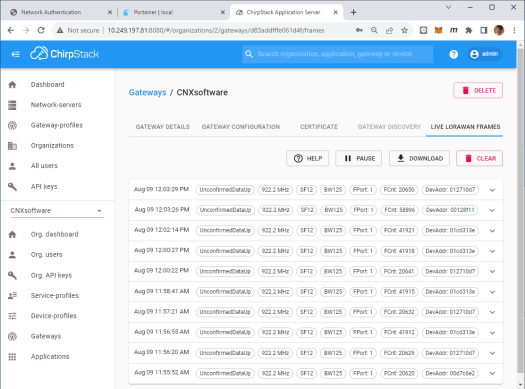Viewport: 525px width, 389px height.
Task: Click the search organization input field
Action: [x=338, y=54]
